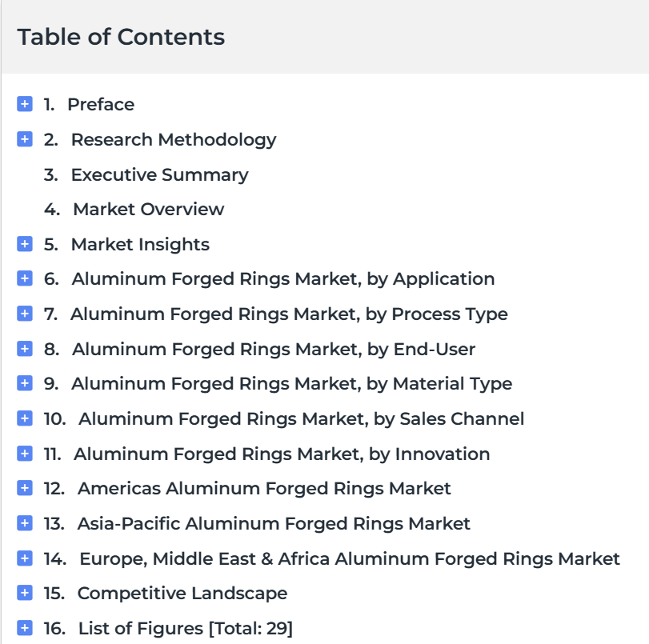The width and height of the screenshot is (649, 644).
Task: Select Competitive Landscape title text
Action: pyautogui.click(x=182, y=593)
